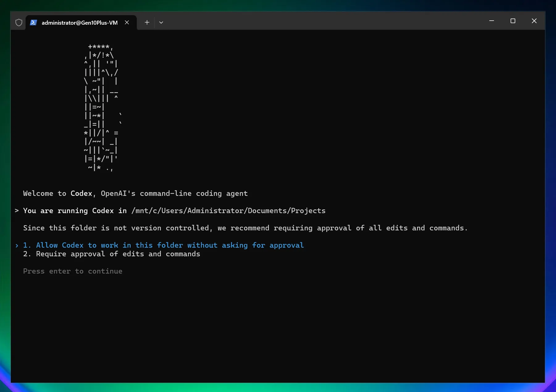Image resolution: width=556 pixels, height=392 pixels.
Task: Click the PowerShell icon on the tab
Action: (34, 23)
